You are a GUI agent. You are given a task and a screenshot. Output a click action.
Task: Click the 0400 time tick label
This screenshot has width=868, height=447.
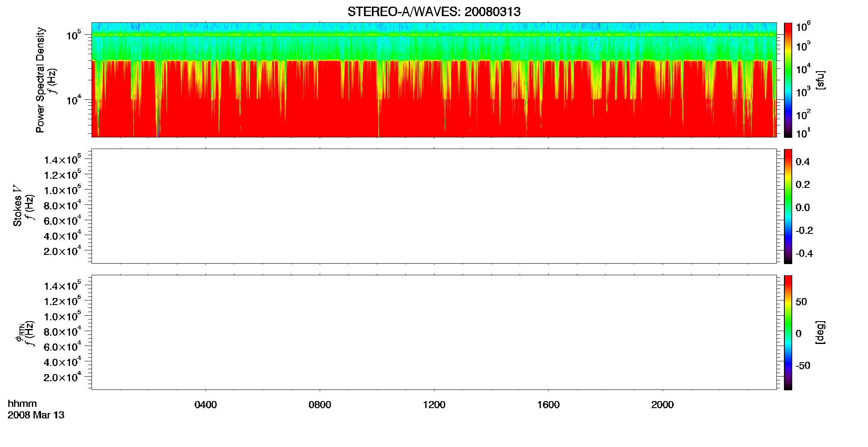pos(206,405)
